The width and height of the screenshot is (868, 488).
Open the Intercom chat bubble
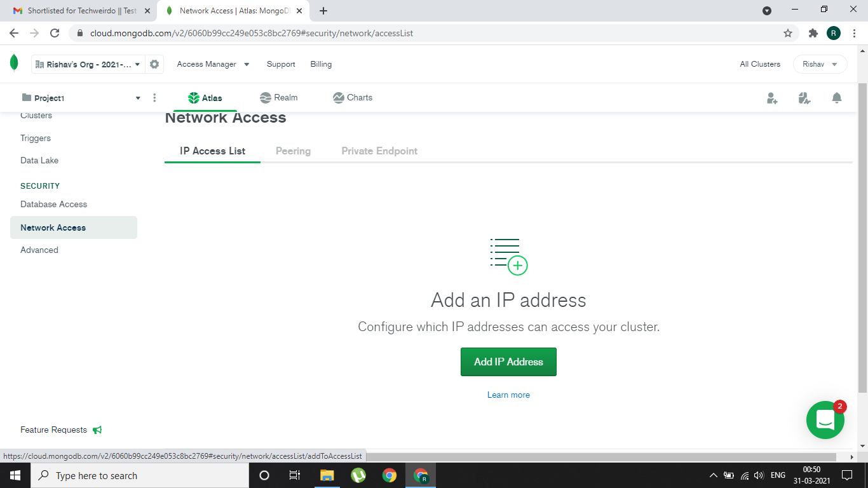[825, 420]
